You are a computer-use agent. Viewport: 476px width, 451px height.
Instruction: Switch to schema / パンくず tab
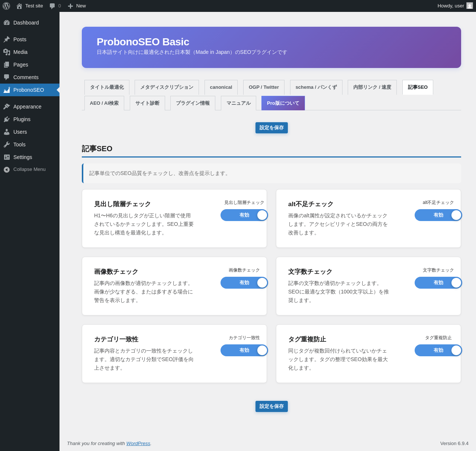coord(316,87)
